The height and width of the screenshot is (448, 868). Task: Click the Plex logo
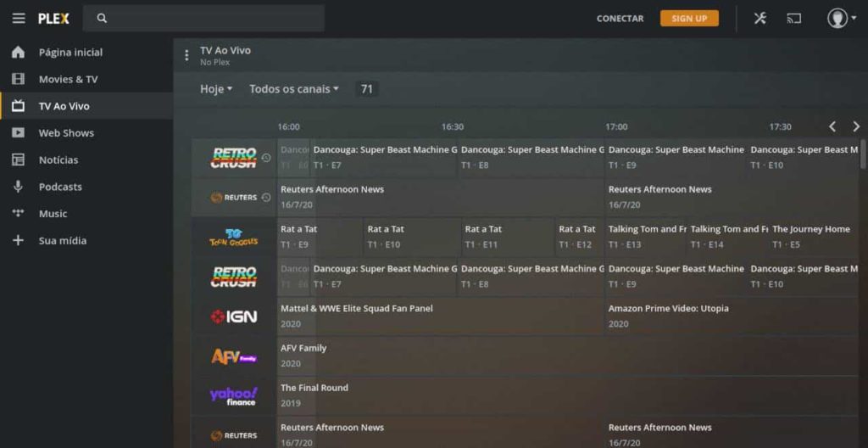[x=53, y=19]
